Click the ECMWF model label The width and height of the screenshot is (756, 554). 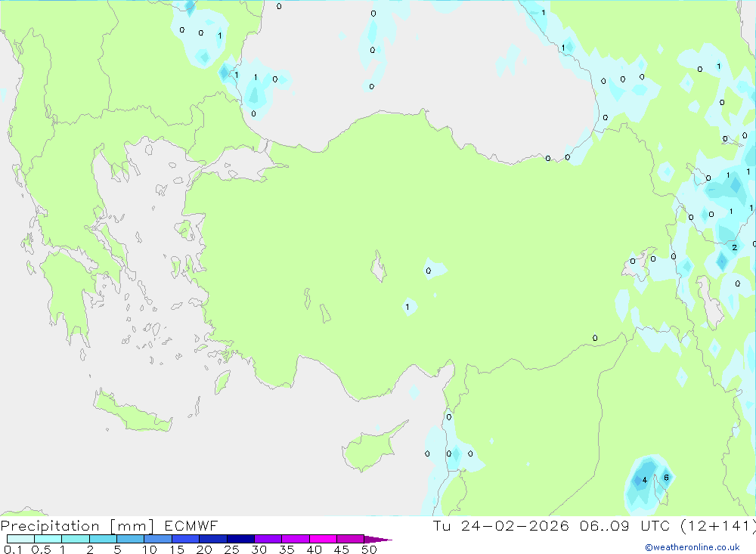(x=191, y=525)
